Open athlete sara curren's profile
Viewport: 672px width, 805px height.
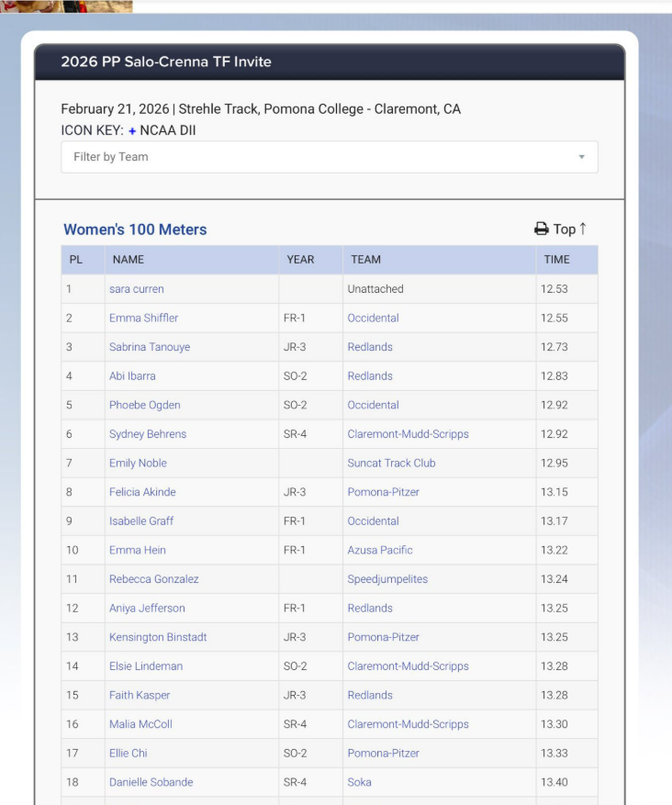click(x=137, y=289)
